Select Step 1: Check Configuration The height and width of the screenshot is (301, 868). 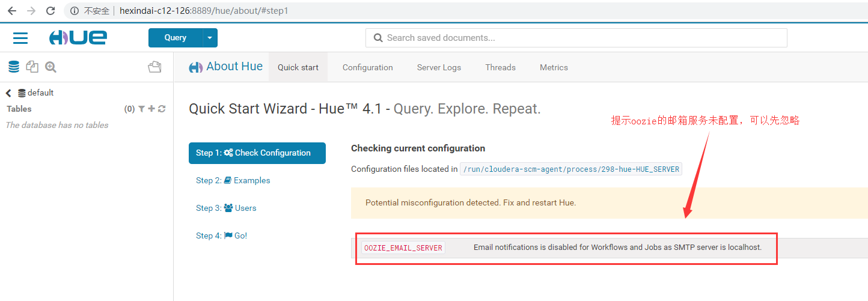pyautogui.click(x=257, y=153)
